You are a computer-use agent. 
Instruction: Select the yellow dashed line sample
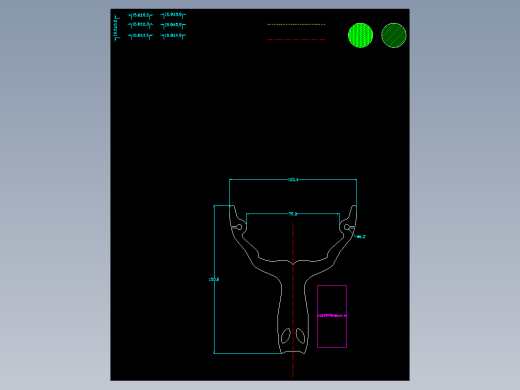[x=296, y=24]
